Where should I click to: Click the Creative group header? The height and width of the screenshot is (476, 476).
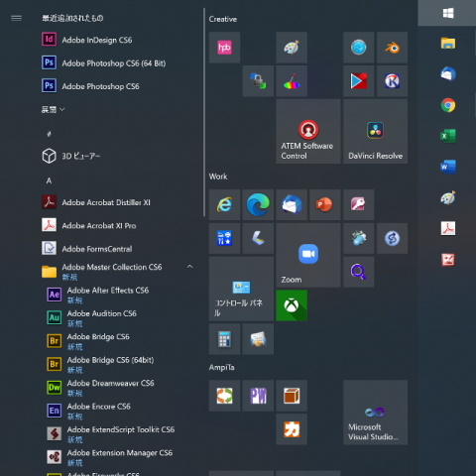pos(223,19)
